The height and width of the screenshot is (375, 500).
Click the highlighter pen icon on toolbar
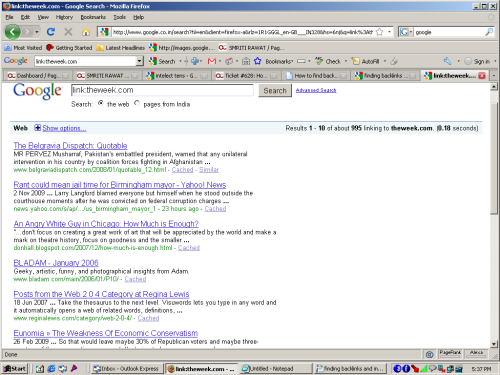394,61
